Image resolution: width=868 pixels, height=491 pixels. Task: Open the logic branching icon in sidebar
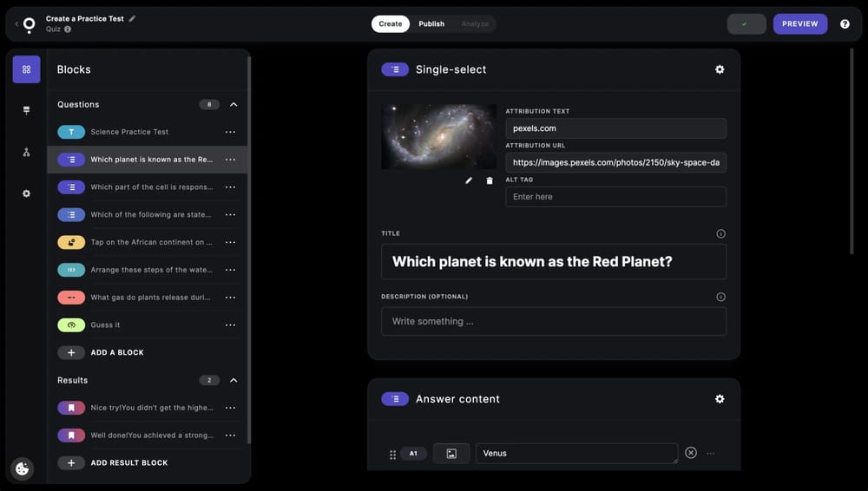pyautogui.click(x=26, y=152)
